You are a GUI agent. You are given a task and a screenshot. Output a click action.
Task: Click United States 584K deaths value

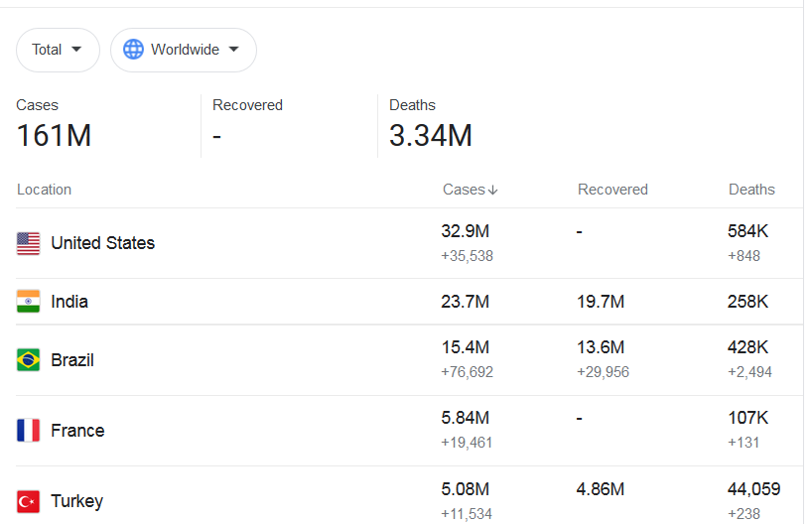pos(747,231)
